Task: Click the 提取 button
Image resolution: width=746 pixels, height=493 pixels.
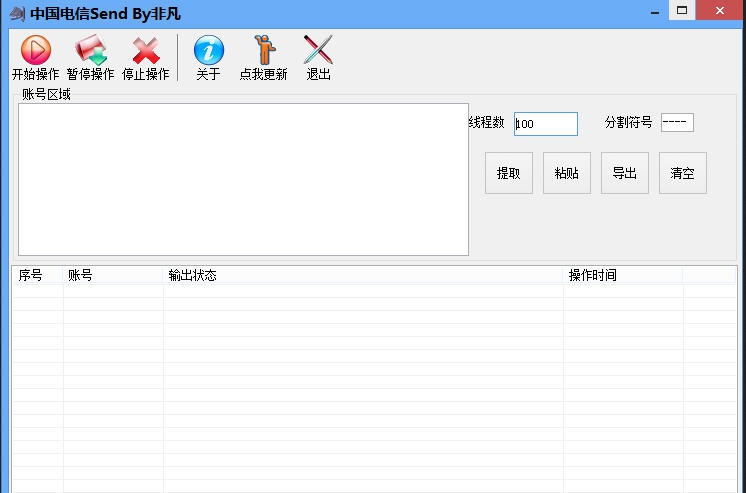Action: click(509, 173)
